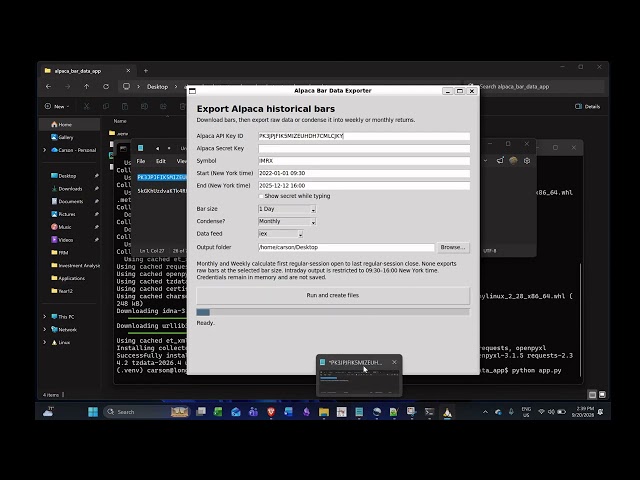Expand the chevron after Desktop in breadcrumb

click(x=176, y=87)
